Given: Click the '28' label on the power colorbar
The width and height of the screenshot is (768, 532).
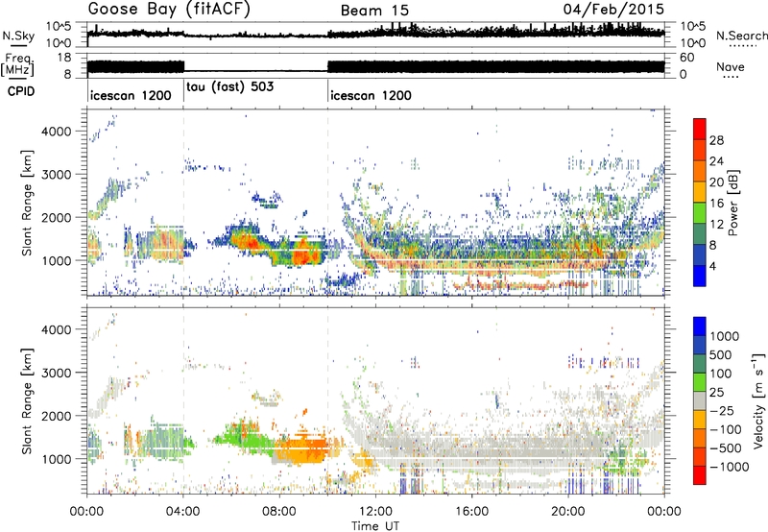Looking at the screenshot, I should [716, 140].
